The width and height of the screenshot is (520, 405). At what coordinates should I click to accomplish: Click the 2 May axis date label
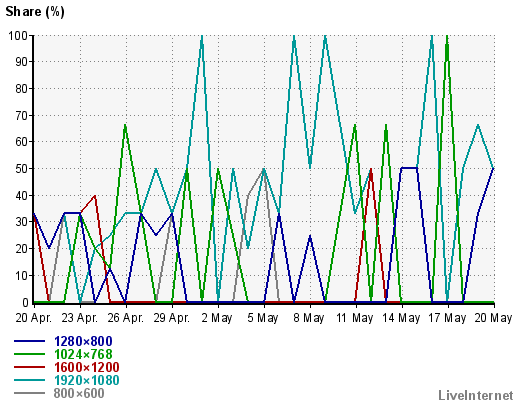(217, 318)
